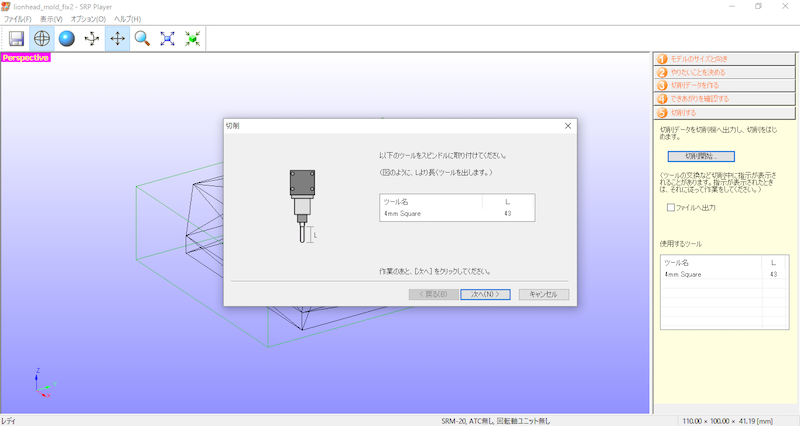
Task: Restore down the SRP Player window
Action: (759, 6)
